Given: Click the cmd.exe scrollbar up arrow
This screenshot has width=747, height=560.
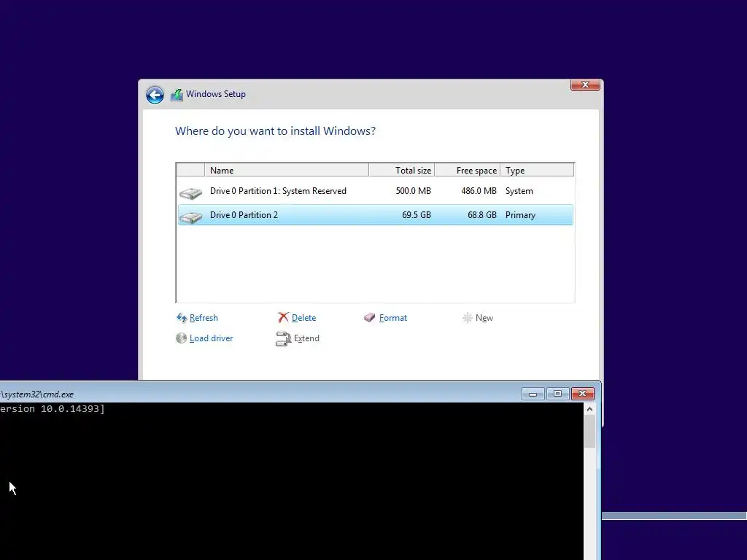Looking at the screenshot, I should 589,409.
